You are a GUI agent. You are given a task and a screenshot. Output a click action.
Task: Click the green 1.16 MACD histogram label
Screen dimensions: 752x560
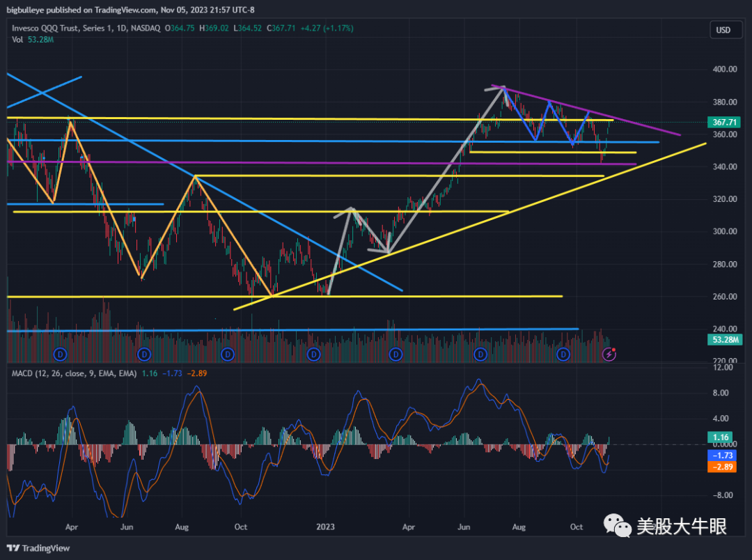(x=720, y=437)
